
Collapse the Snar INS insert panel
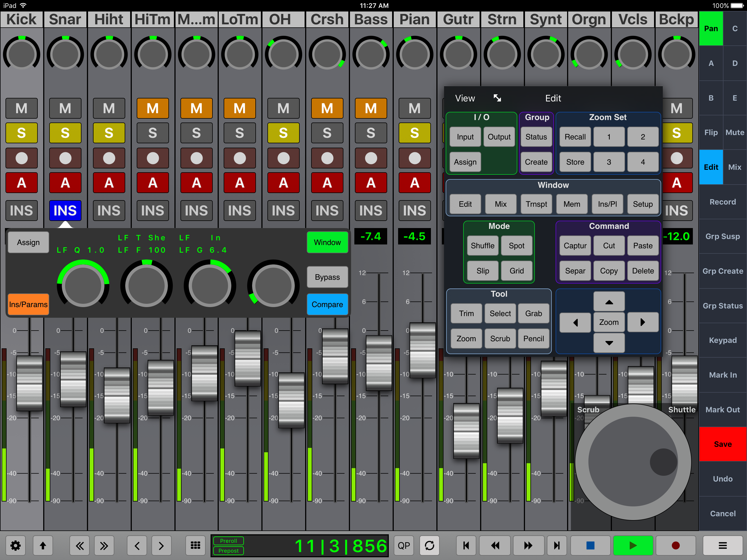click(65, 211)
